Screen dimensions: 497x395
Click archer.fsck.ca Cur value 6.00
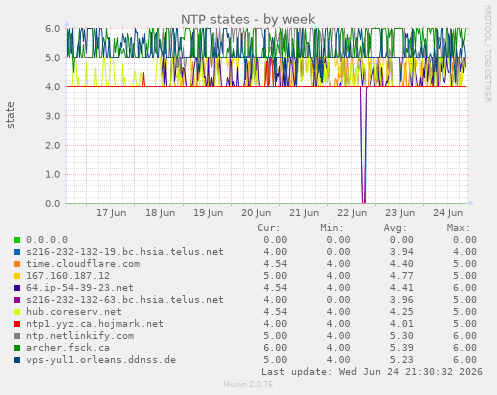(275, 348)
